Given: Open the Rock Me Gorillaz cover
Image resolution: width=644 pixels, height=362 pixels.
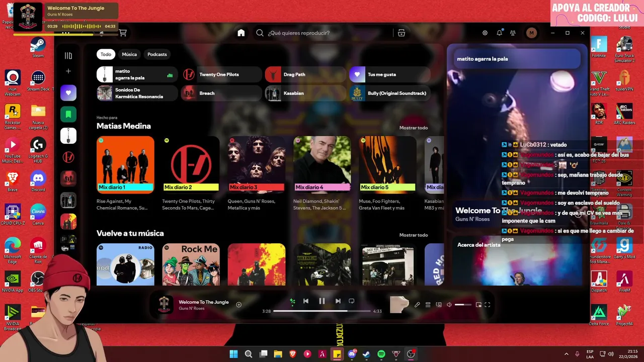Looking at the screenshot, I should [191, 264].
